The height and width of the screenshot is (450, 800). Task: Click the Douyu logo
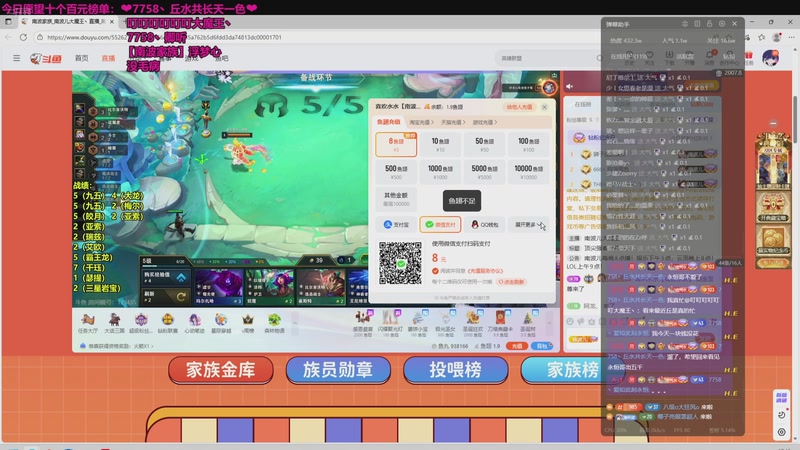point(46,59)
